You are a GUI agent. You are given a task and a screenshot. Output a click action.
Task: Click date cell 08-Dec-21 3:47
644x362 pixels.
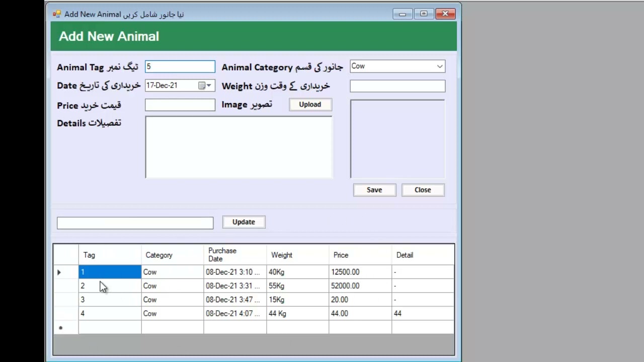[235, 300]
